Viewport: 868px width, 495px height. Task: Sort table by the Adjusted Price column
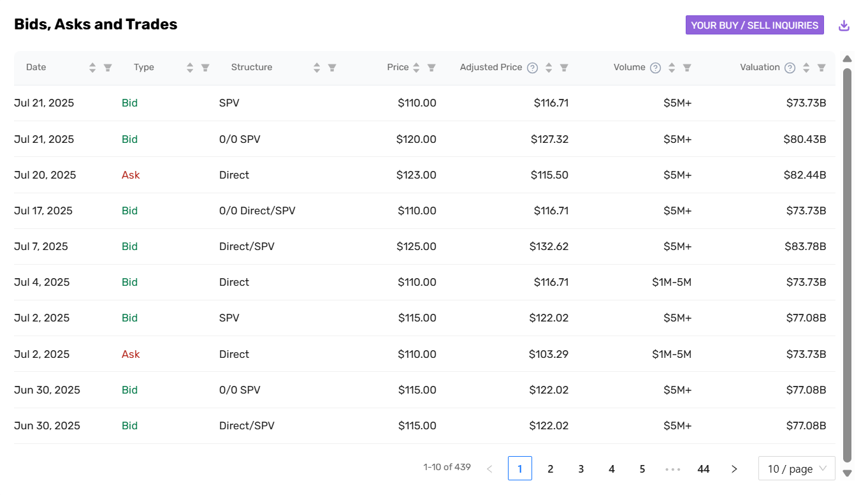click(x=549, y=68)
